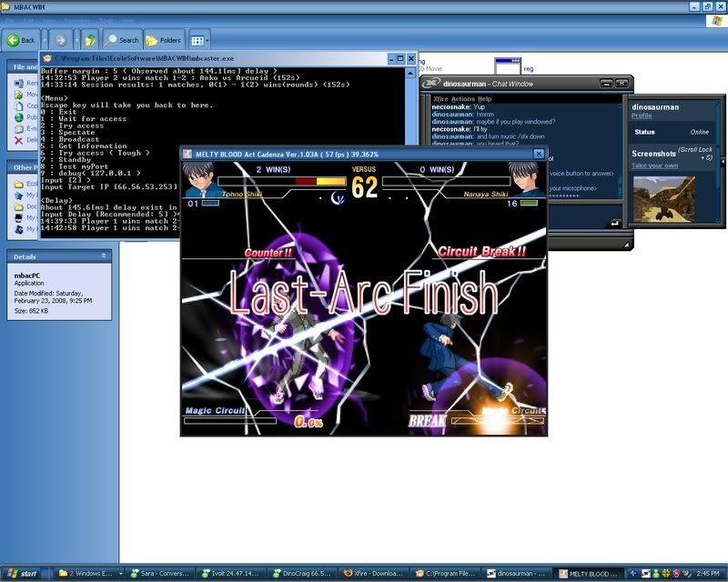Viewport: 728px width, 582px height.
Task: Click the 'Take your own' screenshots link
Action: coord(654,166)
